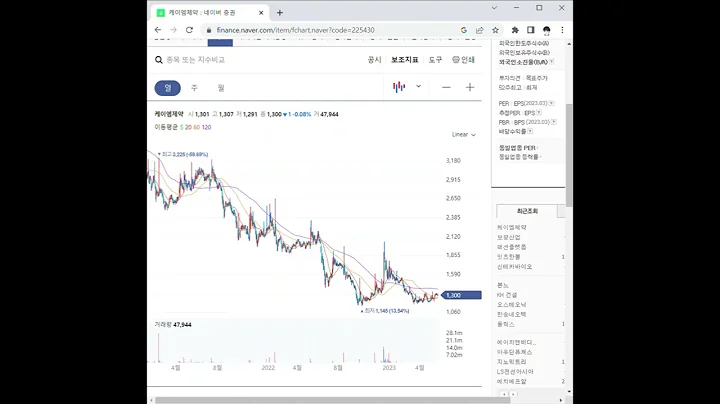Click the tab search chevron in the title bar

(x=494, y=8)
